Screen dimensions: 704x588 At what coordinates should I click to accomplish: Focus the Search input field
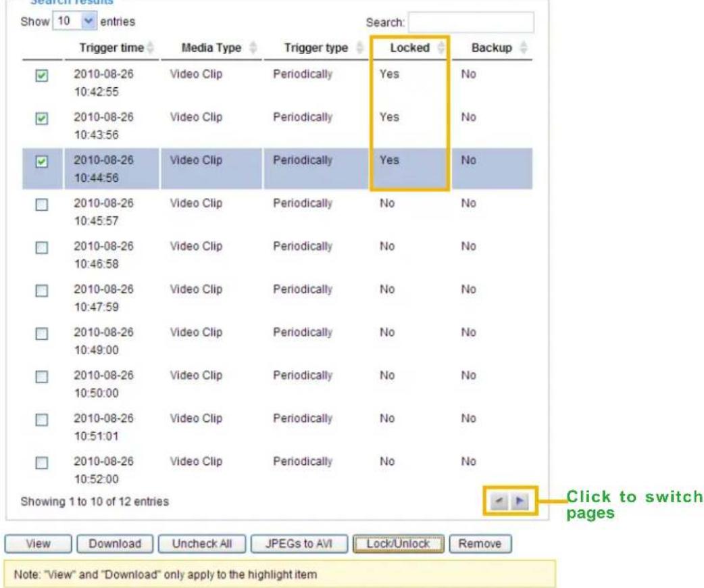point(471,22)
